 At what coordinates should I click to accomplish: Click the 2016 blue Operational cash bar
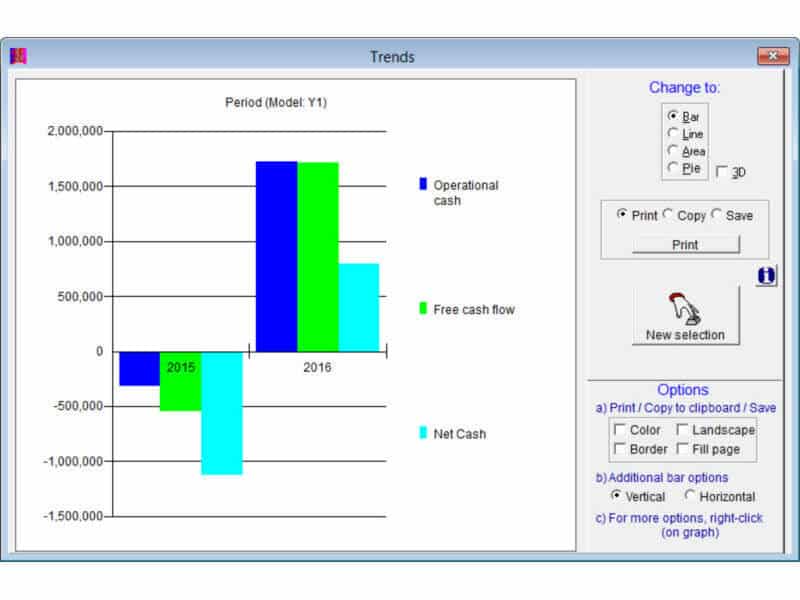click(277, 257)
